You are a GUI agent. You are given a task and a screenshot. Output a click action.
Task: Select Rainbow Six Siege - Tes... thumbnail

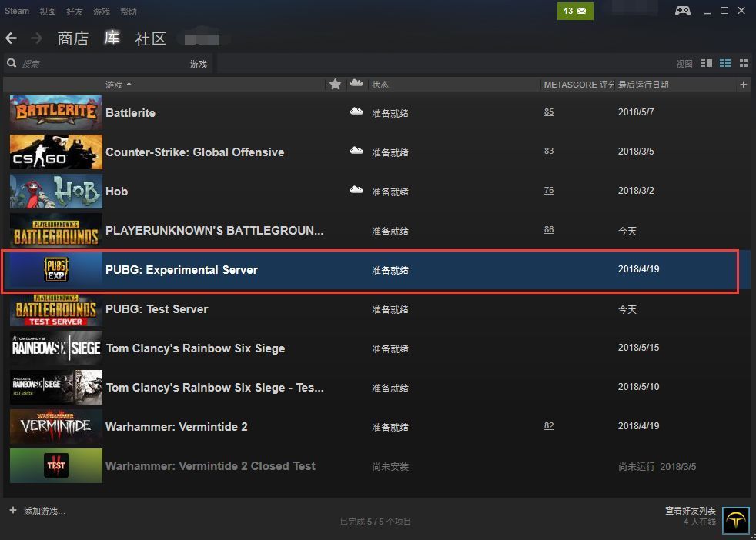pos(56,387)
